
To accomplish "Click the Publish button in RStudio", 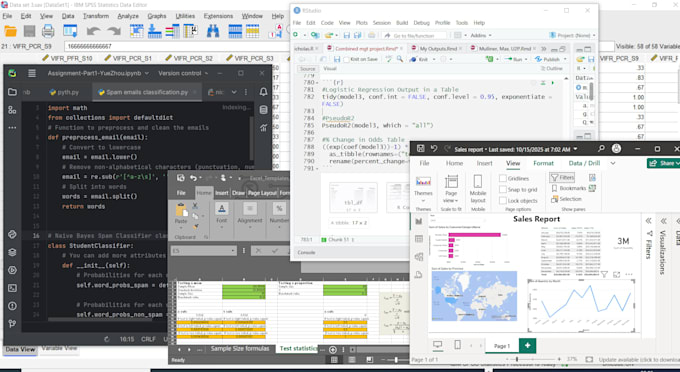I will click(548, 59).
